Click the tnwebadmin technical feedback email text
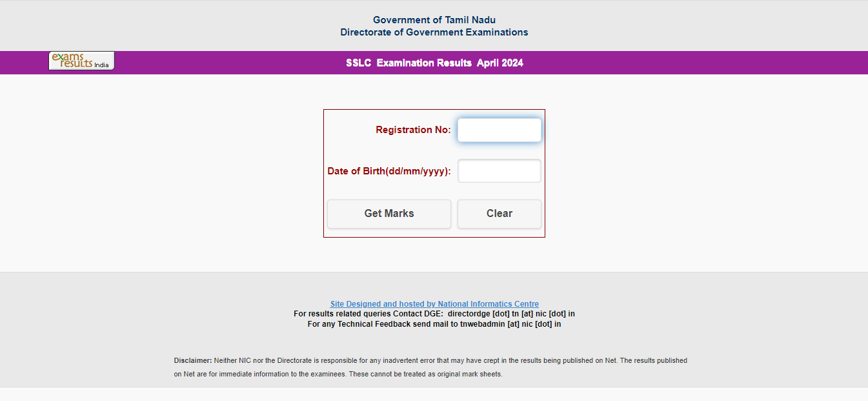868x401 pixels. pos(510,324)
